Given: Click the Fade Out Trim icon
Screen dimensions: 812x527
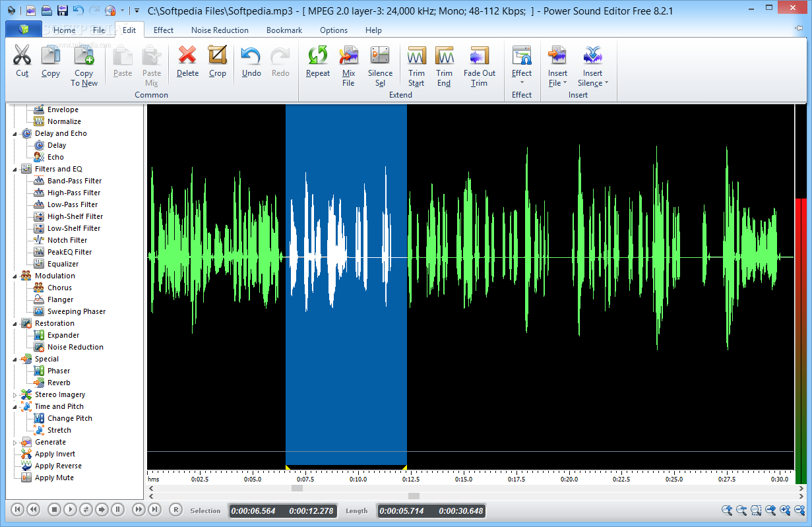Looking at the screenshot, I should (x=480, y=55).
